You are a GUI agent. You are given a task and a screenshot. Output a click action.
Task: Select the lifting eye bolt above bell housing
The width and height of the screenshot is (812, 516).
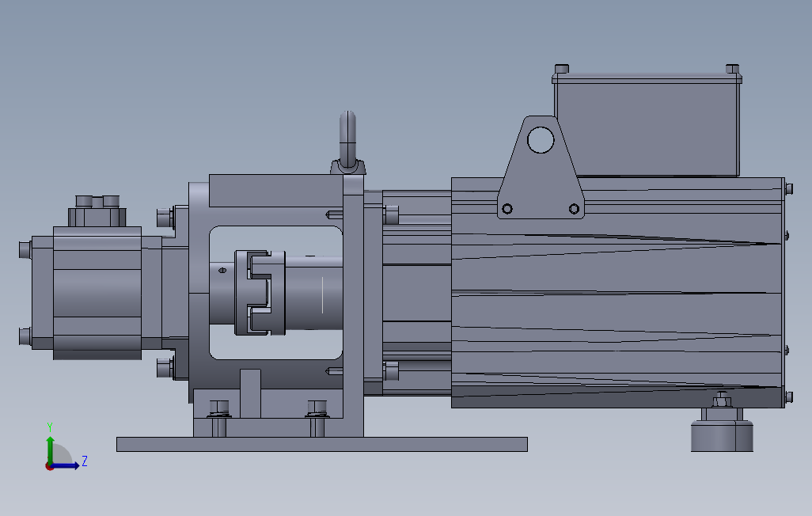(348, 142)
